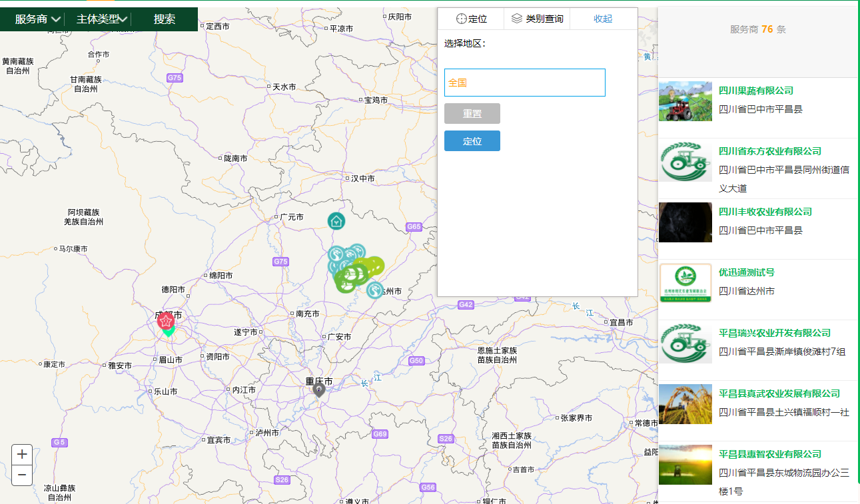This screenshot has width=860, height=504.
Task: Open 四川果蔬有限公司 listing link
Action: pos(756,91)
